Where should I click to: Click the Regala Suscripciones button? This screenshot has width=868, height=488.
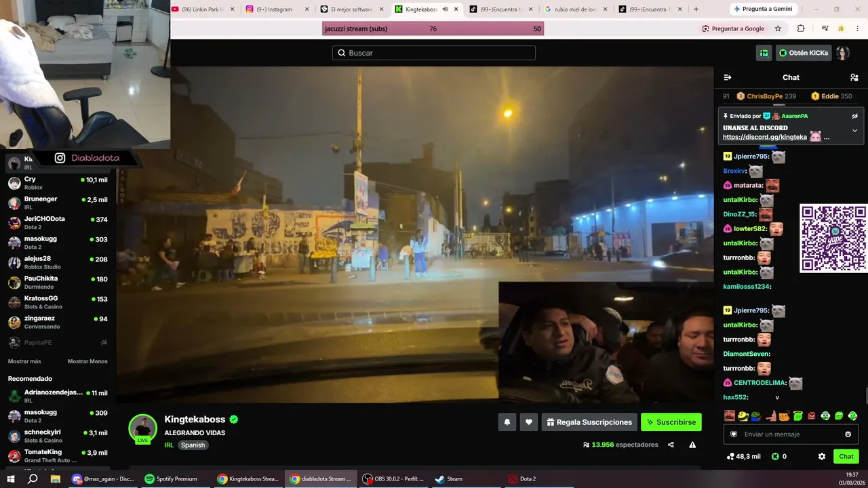click(589, 422)
